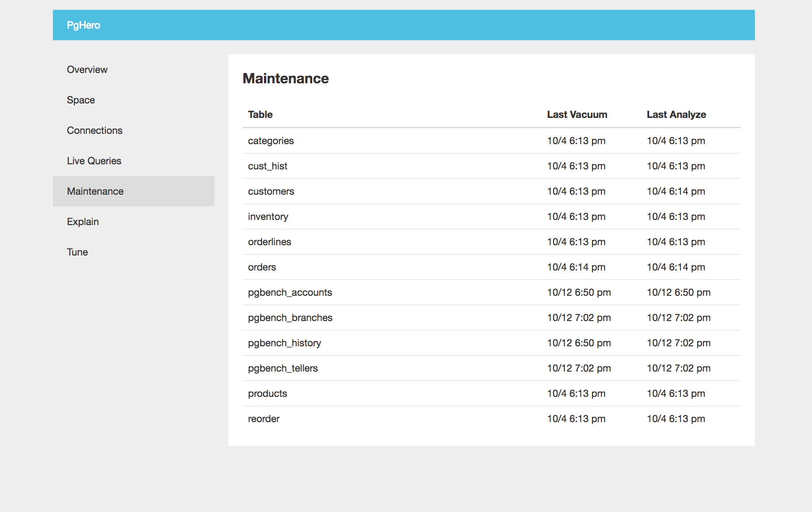Select the active Maintenance sidebar item
812x512 pixels.
pos(95,191)
